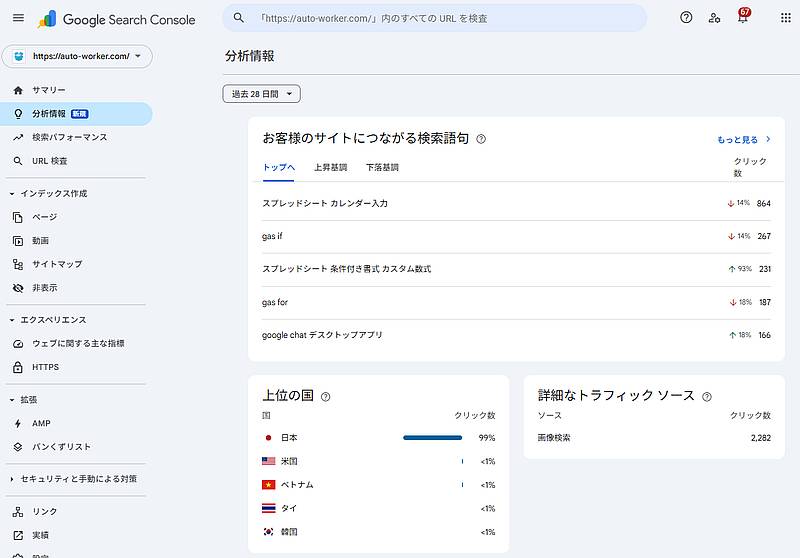This screenshot has width=800, height=558.
Task: Open the property selector https://auto-worker.com/
Action: [x=77, y=56]
